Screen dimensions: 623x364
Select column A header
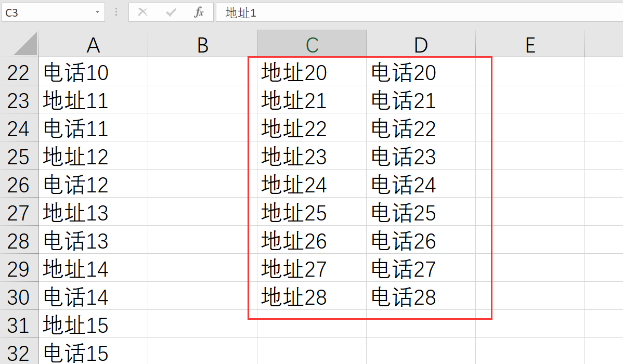93,45
